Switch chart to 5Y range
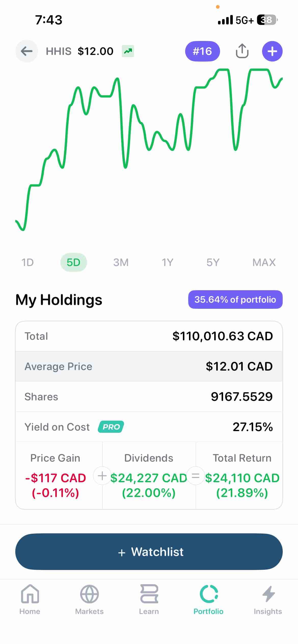298x644 pixels. 213,262
